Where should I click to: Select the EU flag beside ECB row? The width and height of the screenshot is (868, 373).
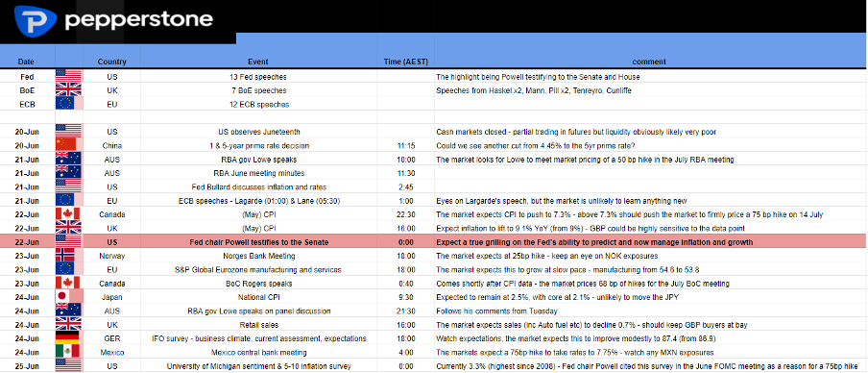coord(65,104)
